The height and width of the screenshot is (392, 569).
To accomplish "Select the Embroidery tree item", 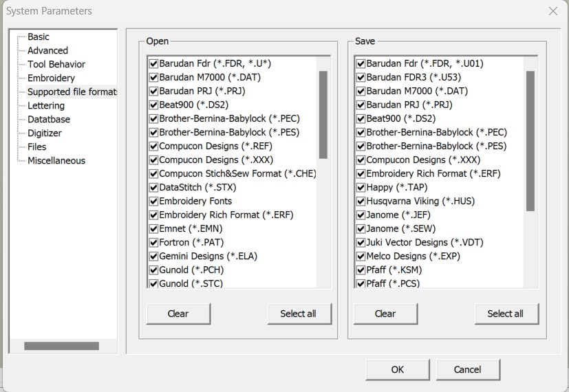I will tap(51, 78).
